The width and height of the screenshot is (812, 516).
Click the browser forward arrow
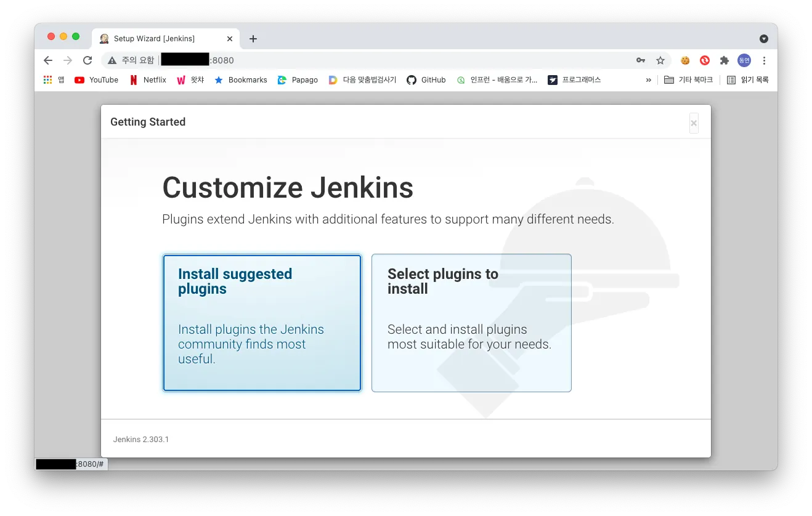point(68,60)
